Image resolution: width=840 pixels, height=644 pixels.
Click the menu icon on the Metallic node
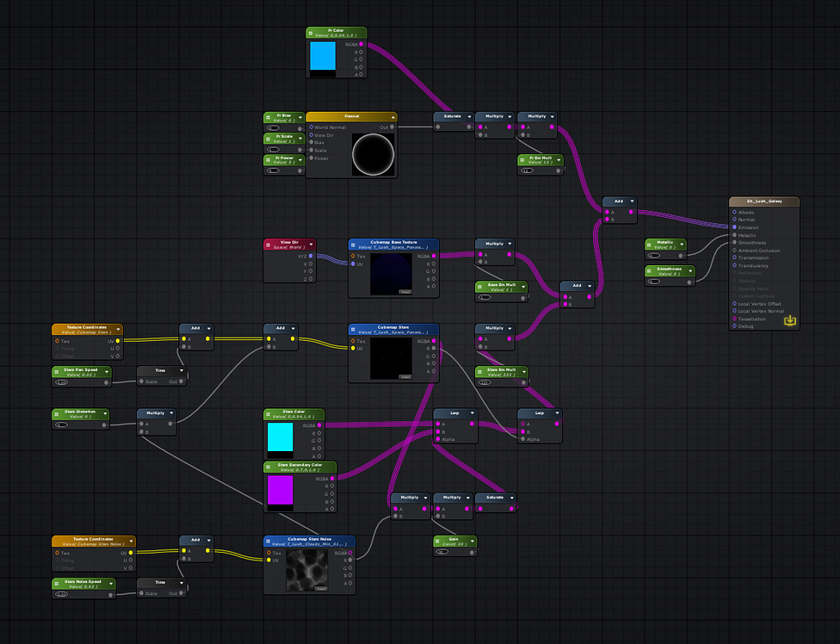pos(652,245)
